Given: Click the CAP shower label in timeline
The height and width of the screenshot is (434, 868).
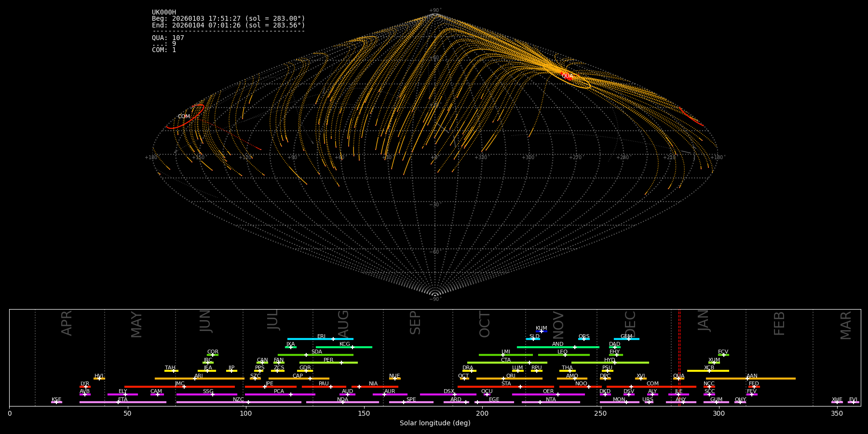Looking at the screenshot, I should pyautogui.click(x=298, y=376).
